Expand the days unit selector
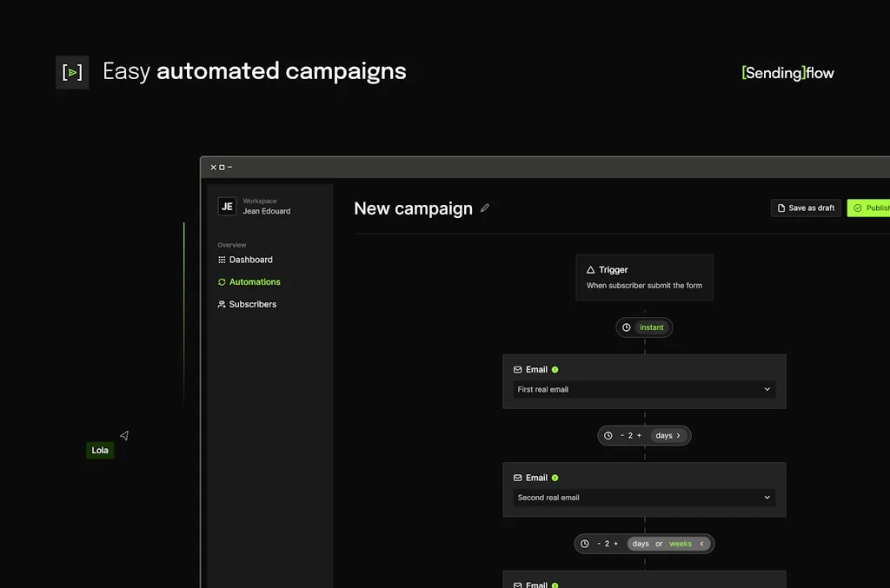Image resolution: width=890 pixels, height=588 pixels. 668,435
